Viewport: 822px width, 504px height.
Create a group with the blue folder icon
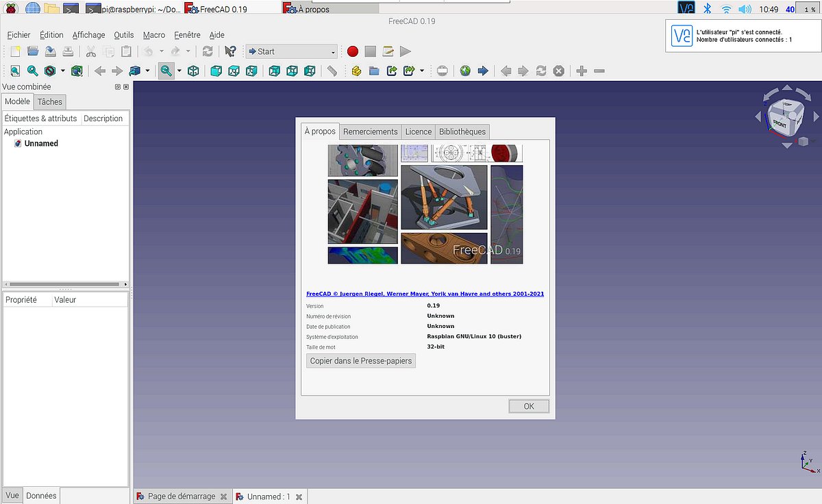point(374,71)
